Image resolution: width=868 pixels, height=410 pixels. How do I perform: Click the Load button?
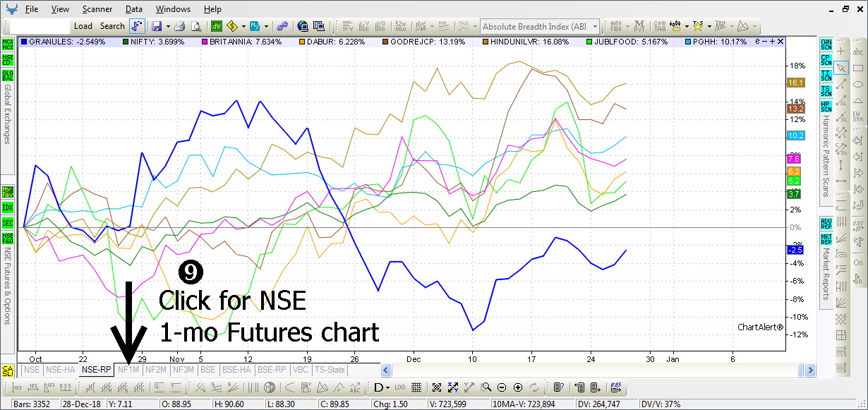tap(83, 26)
